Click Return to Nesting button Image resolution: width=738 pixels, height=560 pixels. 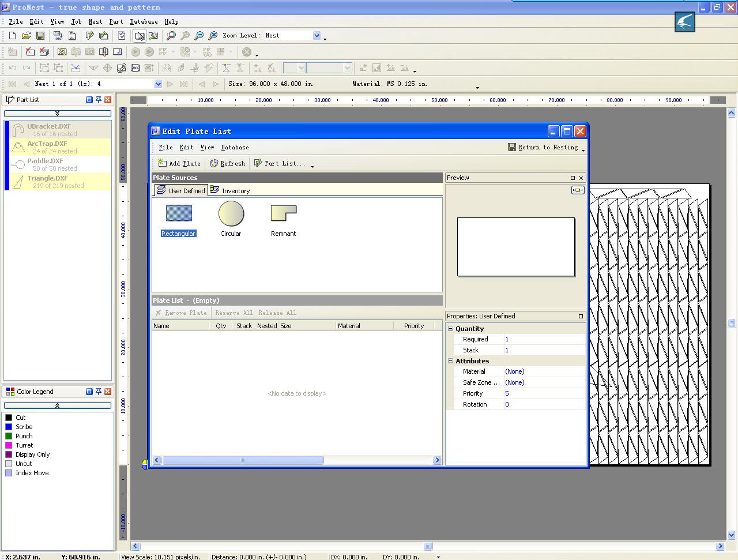coord(543,147)
